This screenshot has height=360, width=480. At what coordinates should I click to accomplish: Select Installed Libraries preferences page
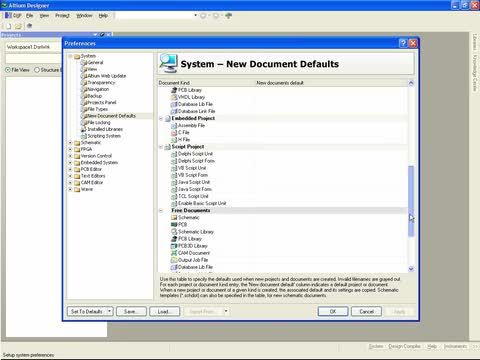point(105,129)
